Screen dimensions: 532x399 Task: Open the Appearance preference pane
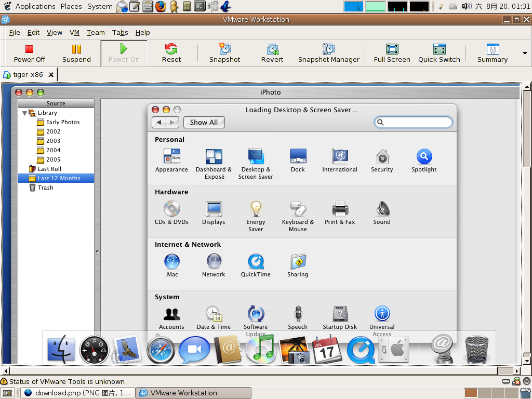[x=171, y=161]
